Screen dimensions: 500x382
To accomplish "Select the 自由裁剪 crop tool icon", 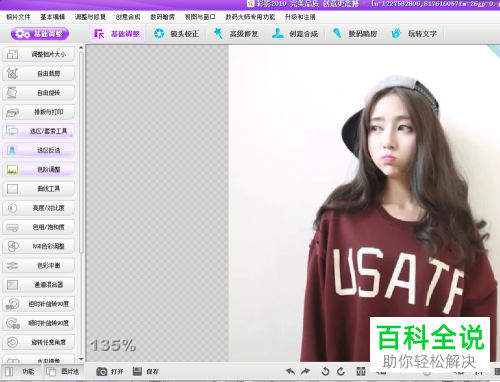I will click(x=12, y=74).
